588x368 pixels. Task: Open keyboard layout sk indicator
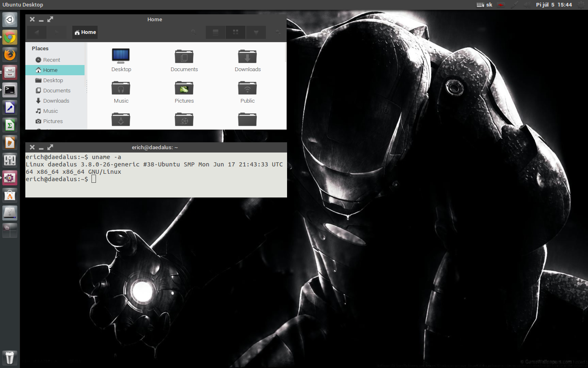484,5
